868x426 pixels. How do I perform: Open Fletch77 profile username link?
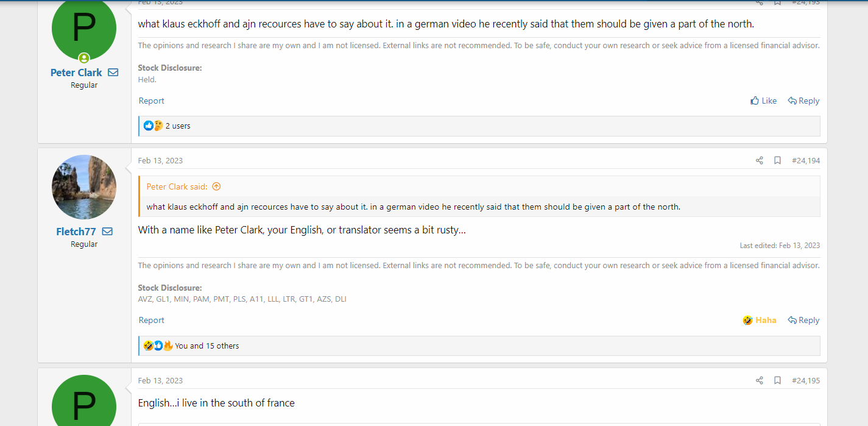(x=76, y=232)
